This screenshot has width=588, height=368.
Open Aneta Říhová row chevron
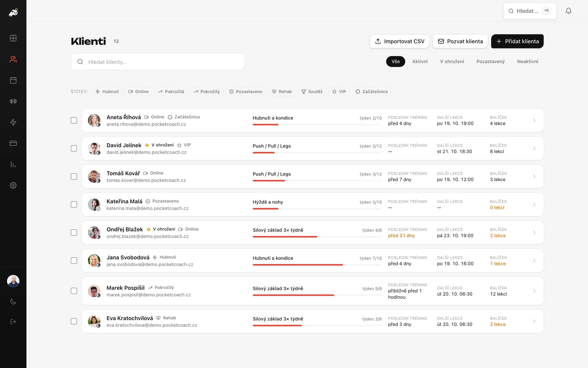coord(534,120)
